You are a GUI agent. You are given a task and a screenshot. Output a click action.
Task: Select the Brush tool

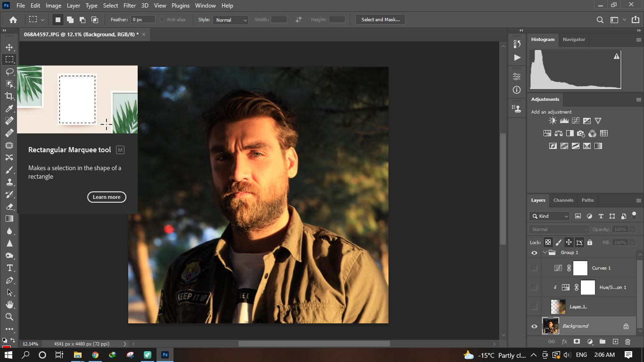coord(9,170)
